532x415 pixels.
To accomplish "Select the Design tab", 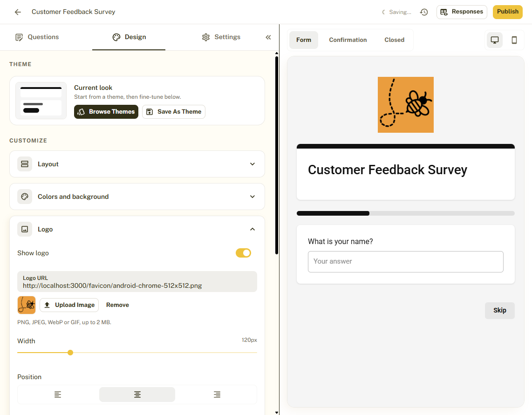I will (129, 37).
